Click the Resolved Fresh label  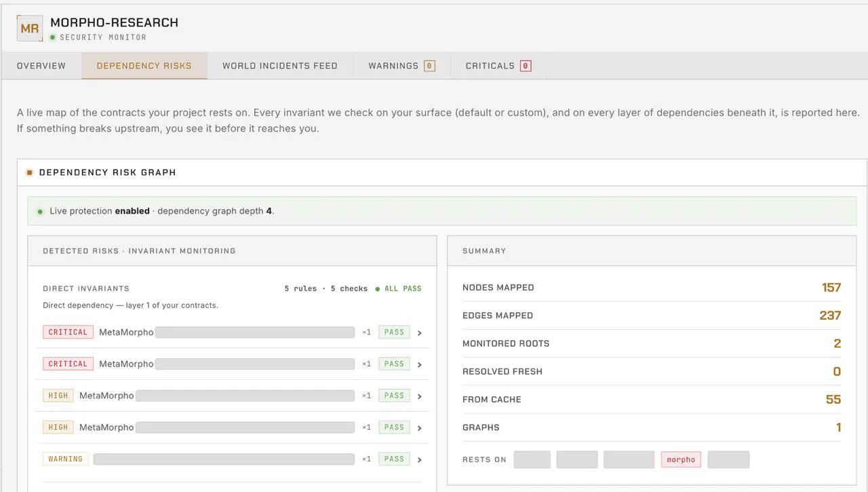(x=502, y=371)
